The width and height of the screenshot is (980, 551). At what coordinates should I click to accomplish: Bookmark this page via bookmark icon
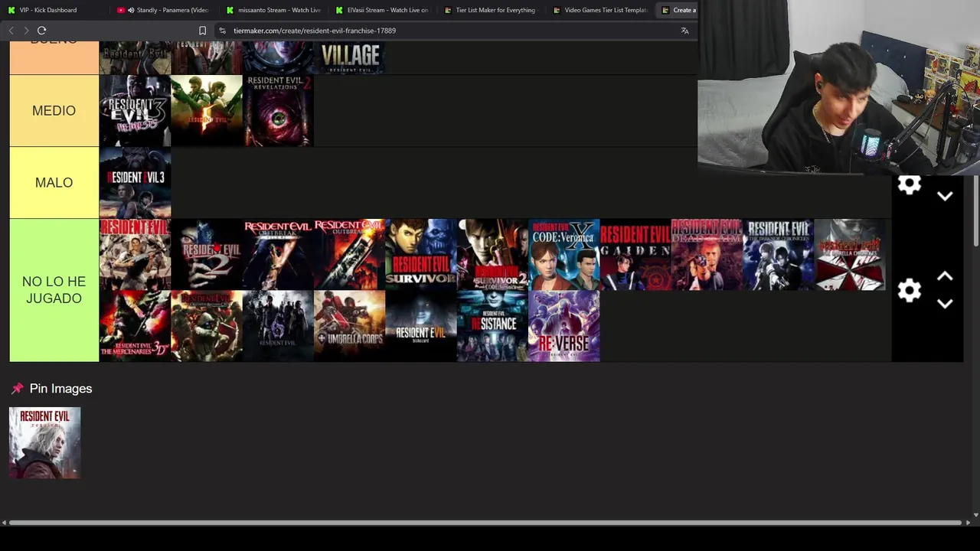point(202,31)
